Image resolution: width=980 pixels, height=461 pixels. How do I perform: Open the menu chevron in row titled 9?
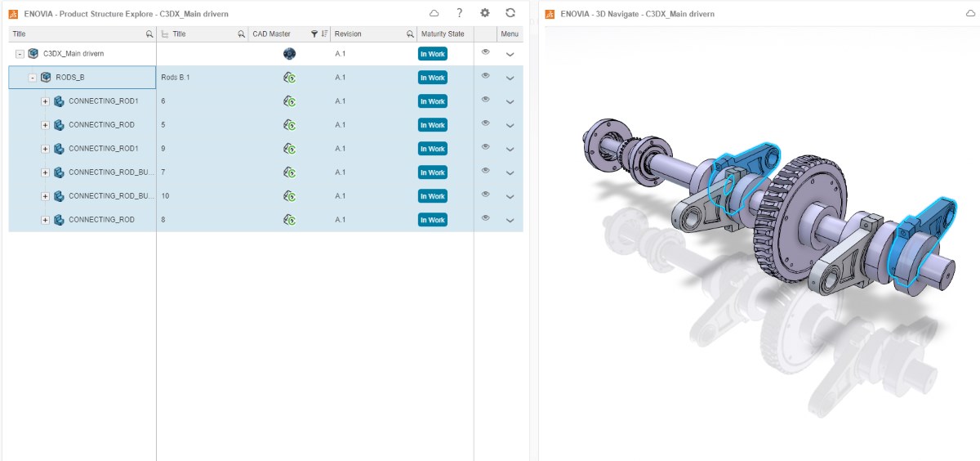pos(510,150)
